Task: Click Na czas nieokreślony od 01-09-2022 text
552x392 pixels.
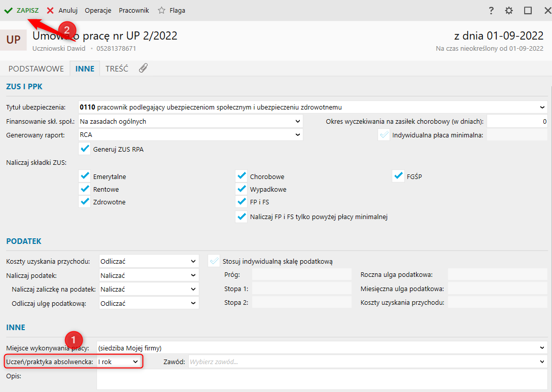Action: (490, 49)
